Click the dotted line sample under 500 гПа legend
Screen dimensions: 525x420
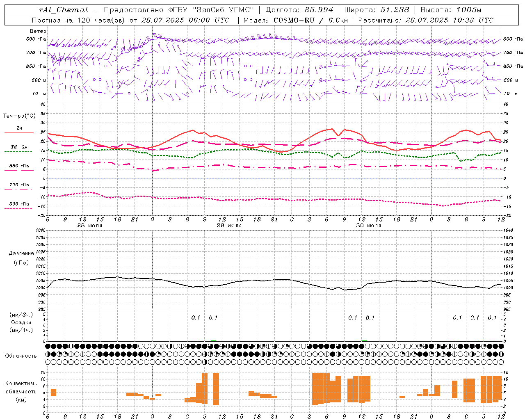18,209
